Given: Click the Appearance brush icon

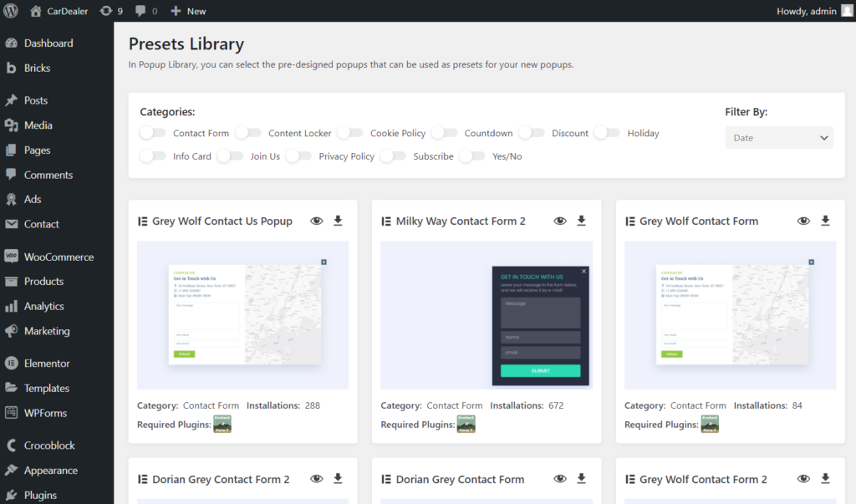Looking at the screenshot, I should click(x=11, y=470).
